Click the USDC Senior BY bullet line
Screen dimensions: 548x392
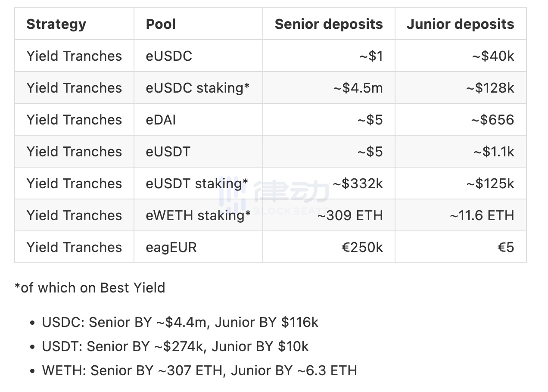180,322
